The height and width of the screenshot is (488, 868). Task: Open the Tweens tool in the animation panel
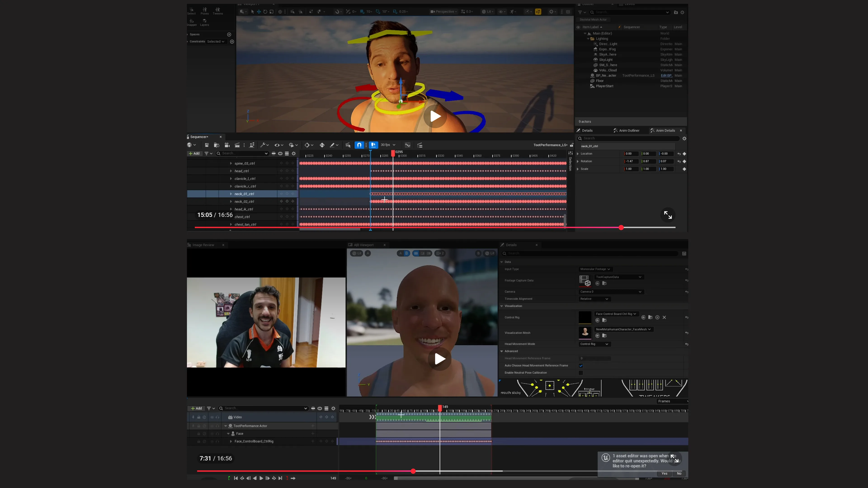point(218,11)
